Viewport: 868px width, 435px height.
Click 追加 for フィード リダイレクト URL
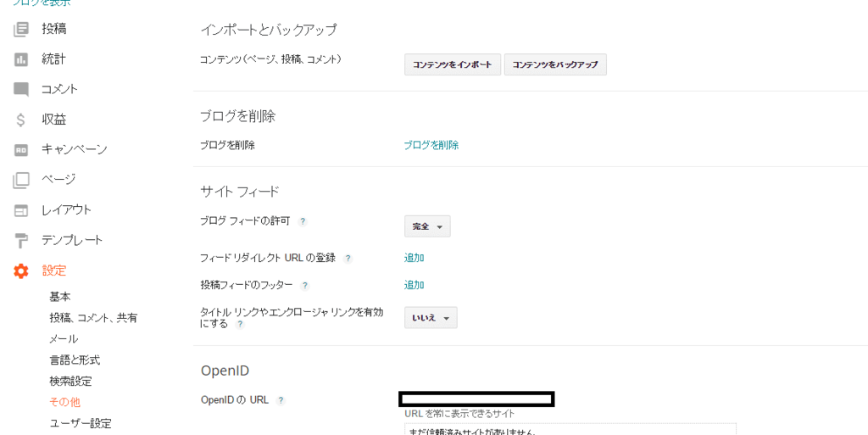pos(414,257)
